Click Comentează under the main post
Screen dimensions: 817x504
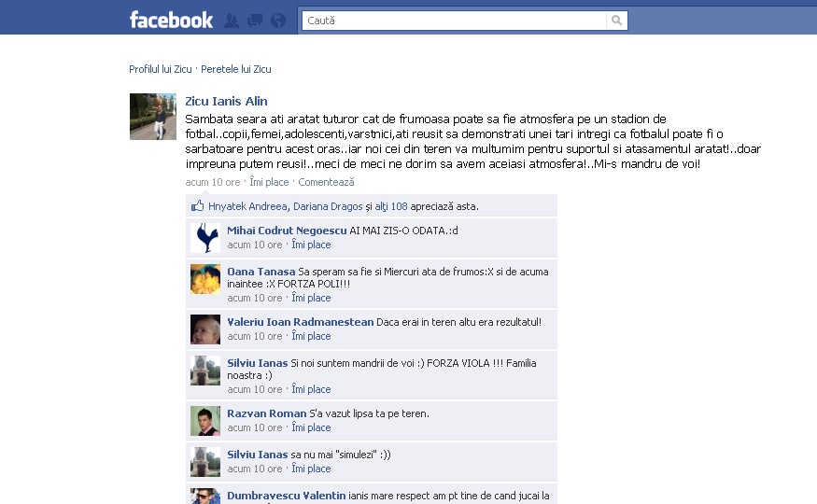point(326,182)
